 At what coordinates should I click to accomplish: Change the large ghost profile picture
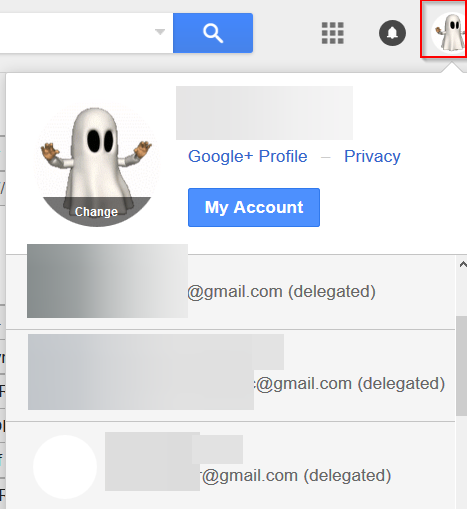[x=97, y=164]
